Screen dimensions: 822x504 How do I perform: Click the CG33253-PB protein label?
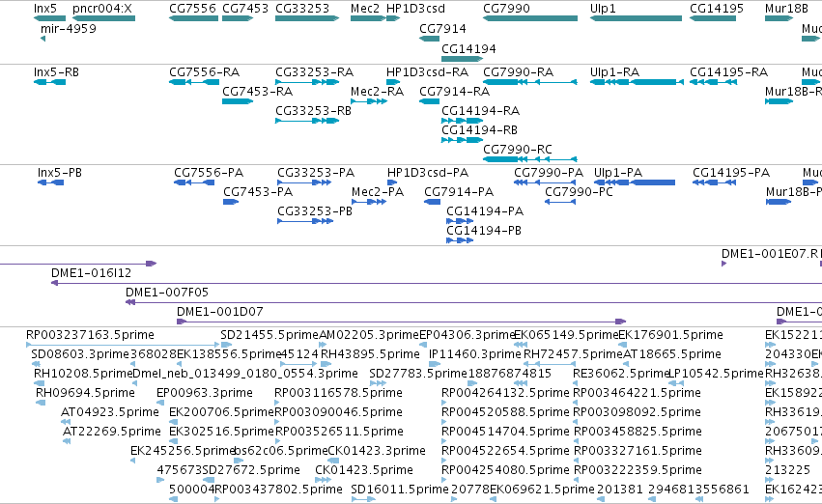click(315, 211)
